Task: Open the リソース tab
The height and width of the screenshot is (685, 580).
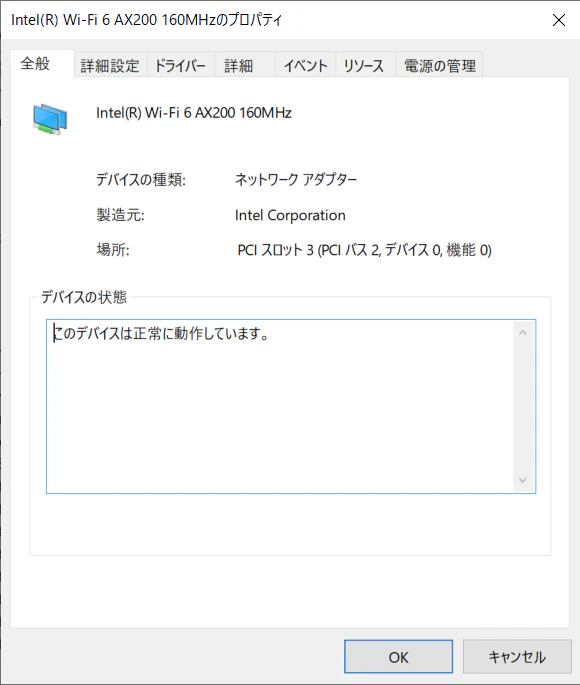Action: click(366, 66)
